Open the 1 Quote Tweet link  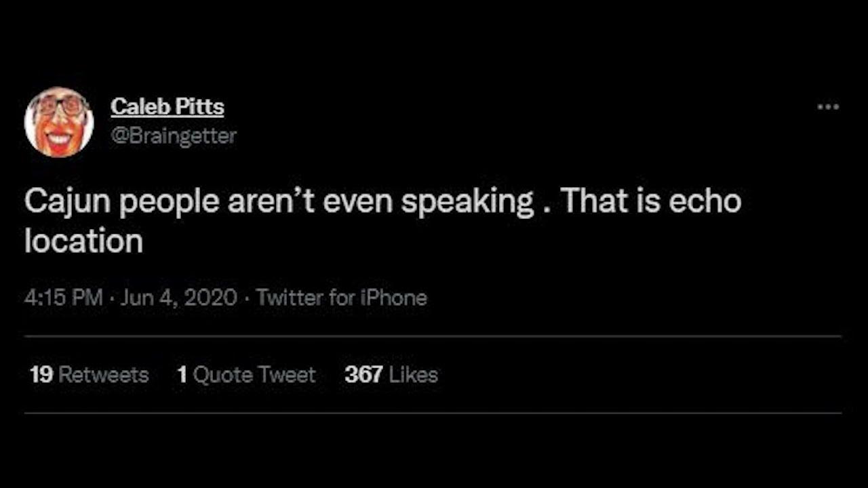point(246,375)
